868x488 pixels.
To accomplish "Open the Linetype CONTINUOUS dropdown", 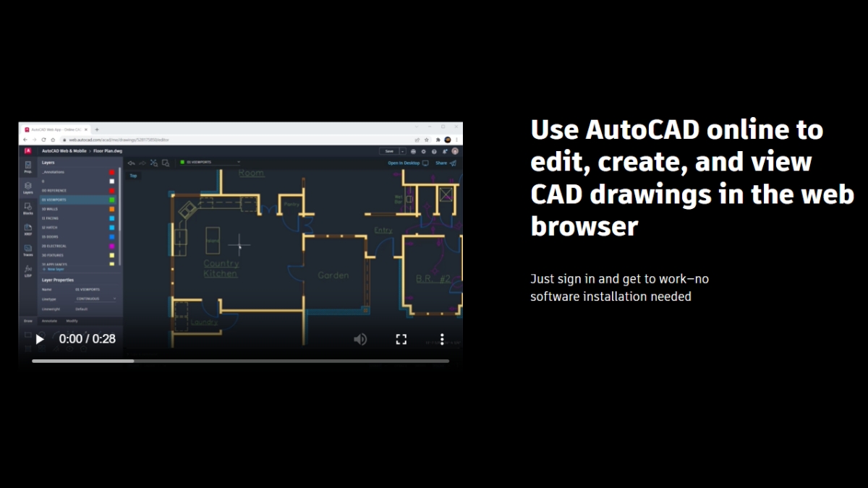I will (95, 299).
